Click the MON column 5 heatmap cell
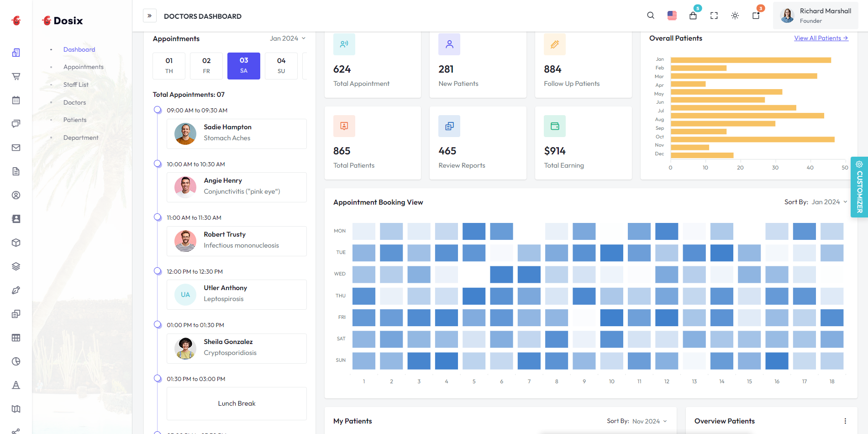This screenshot has height=434, width=868. tap(474, 231)
